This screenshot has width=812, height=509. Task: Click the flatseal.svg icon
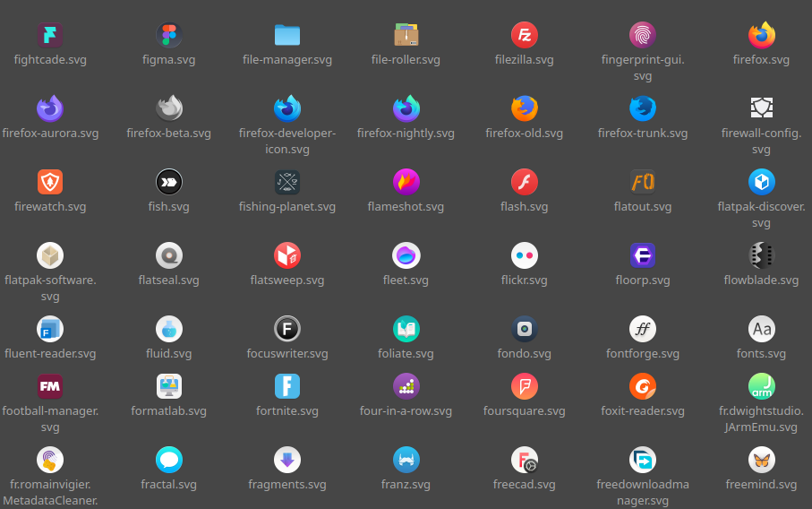pos(169,255)
